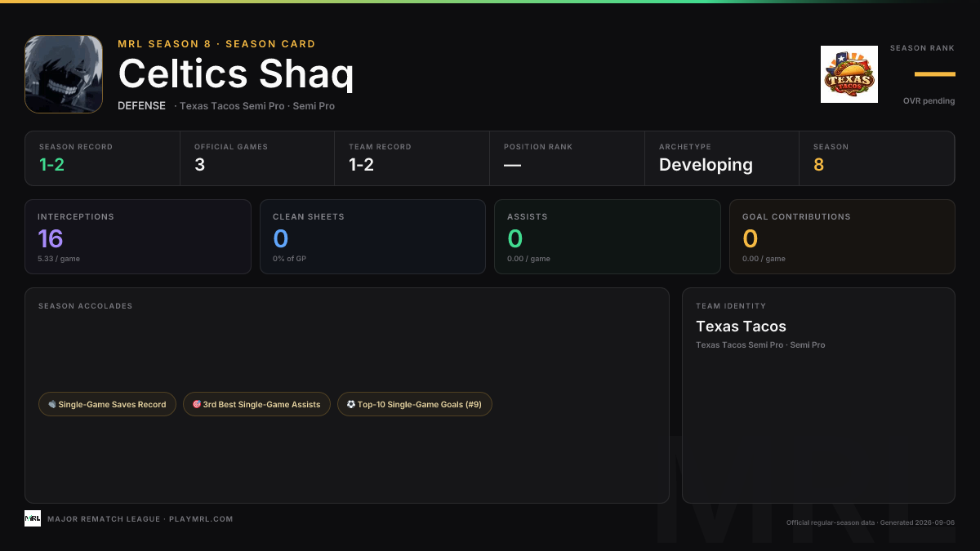980x551 pixels.
Task: Click the Season value 8
Action: [x=818, y=165]
